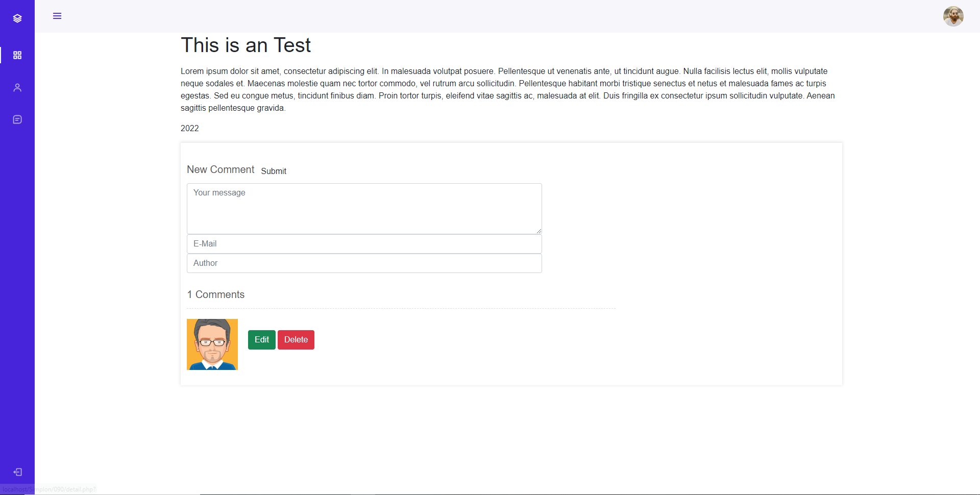Screen dimensions: 980x495
Task: Click the article heading This is an Test
Action: tap(246, 45)
